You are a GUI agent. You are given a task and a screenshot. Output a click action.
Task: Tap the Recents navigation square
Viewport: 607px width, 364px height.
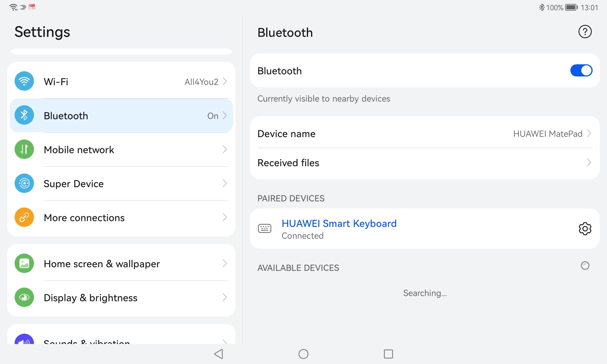pyautogui.click(x=388, y=354)
